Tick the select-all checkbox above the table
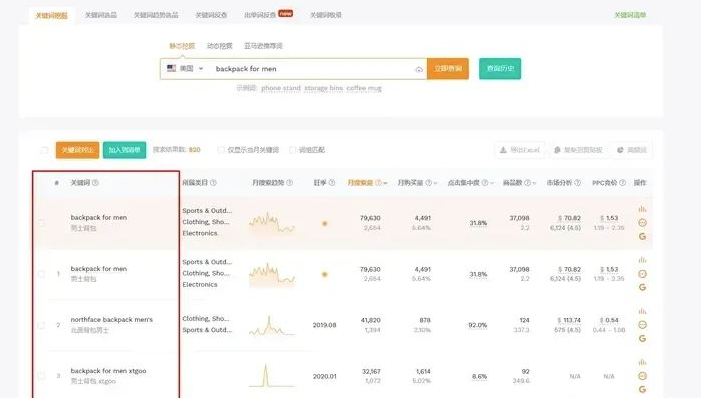 point(44,150)
